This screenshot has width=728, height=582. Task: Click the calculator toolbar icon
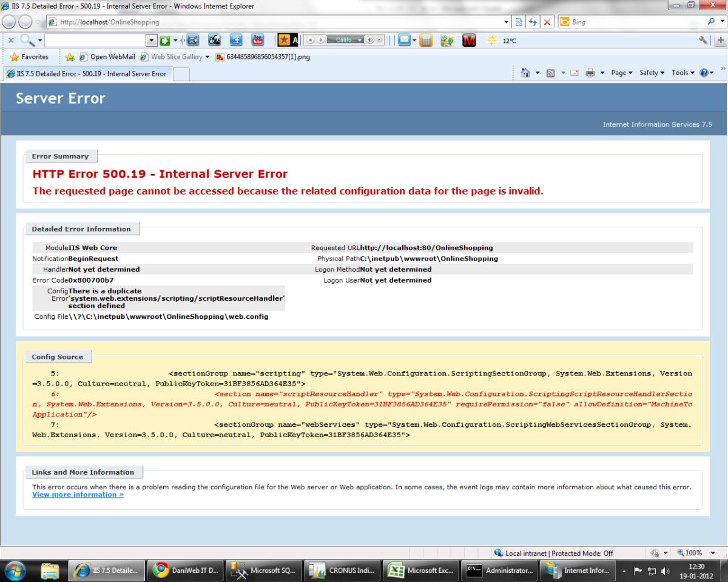(x=426, y=41)
